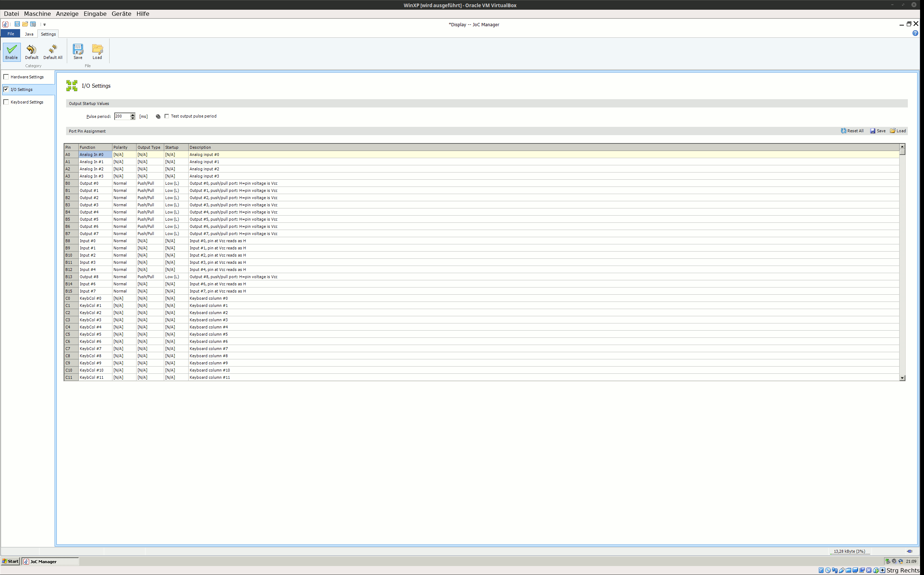Click the Default undo-arrow icon

32,49
